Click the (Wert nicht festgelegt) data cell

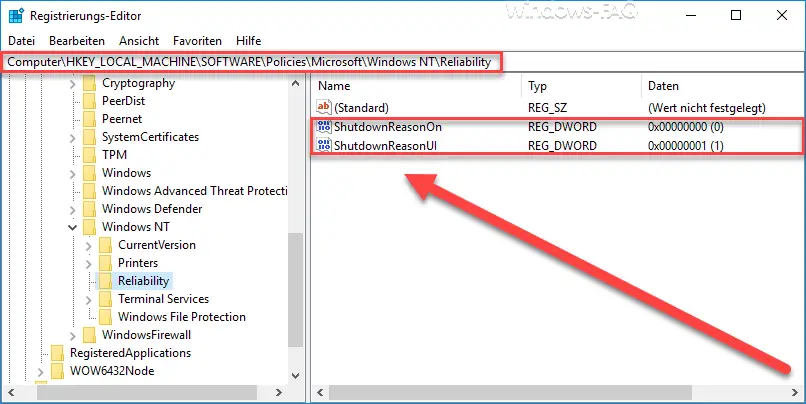(707, 108)
